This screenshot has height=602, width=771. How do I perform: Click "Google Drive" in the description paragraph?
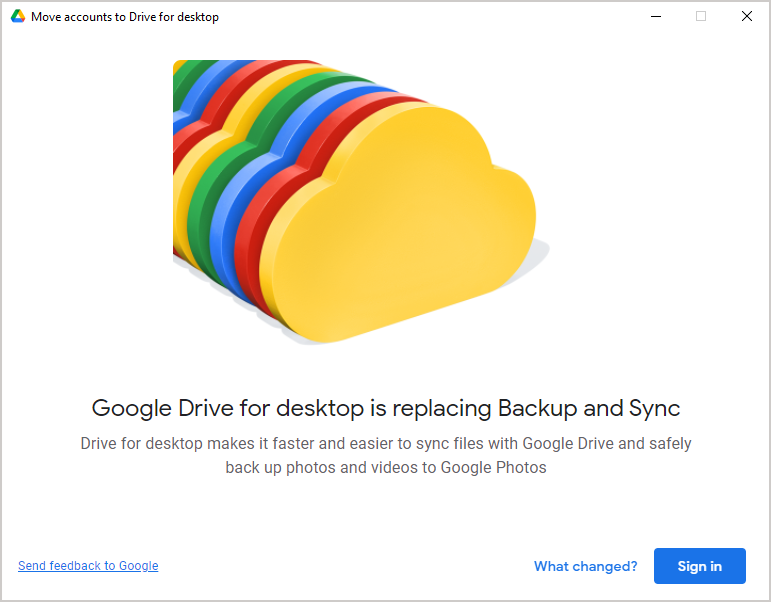[563, 443]
